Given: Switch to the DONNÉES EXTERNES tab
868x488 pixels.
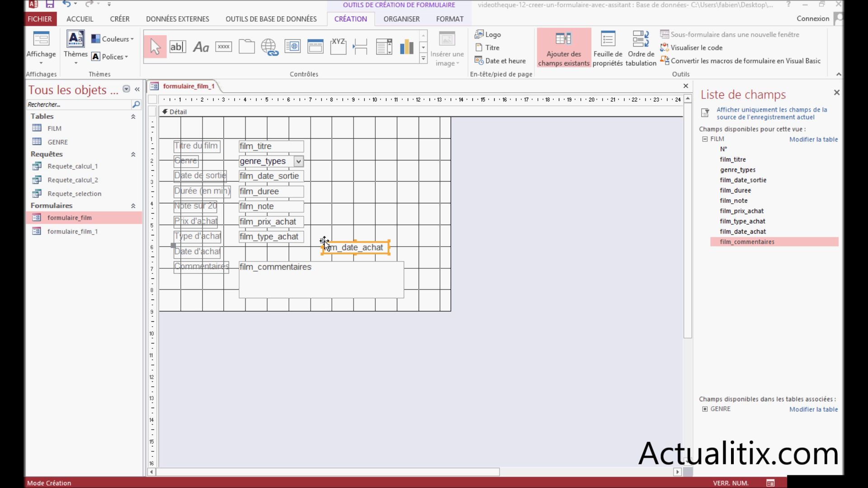Looking at the screenshot, I should 178,19.
